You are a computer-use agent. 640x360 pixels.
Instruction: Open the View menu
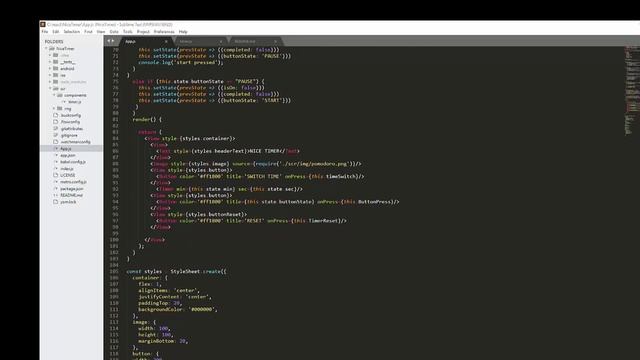click(101, 31)
